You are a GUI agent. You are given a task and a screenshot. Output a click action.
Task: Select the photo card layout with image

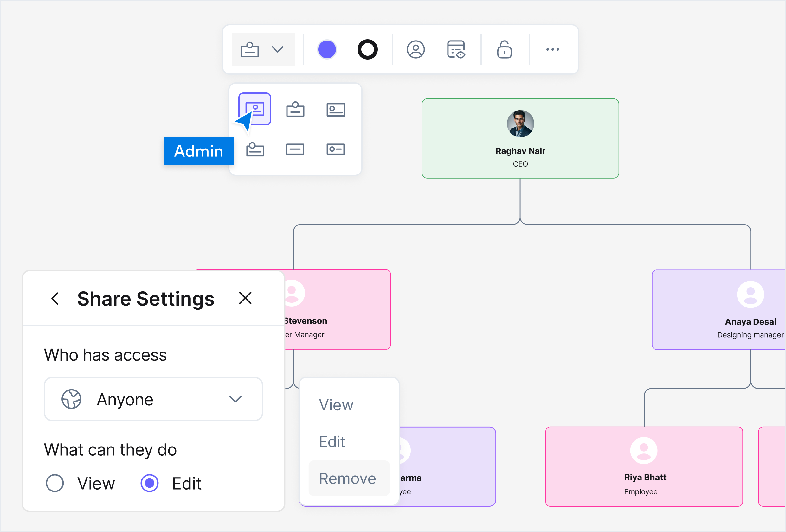pyautogui.click(x=255, y=109)
